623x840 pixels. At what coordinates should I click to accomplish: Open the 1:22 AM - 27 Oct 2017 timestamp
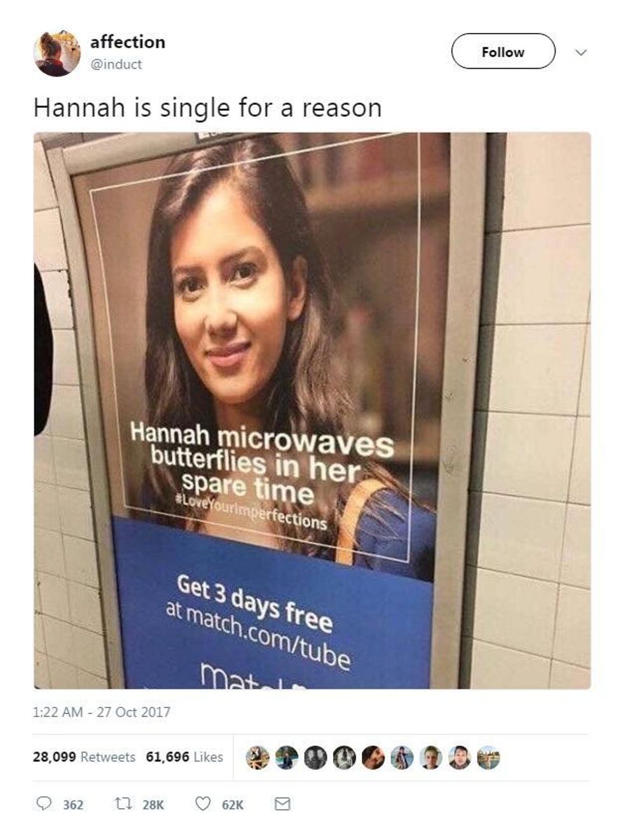point(102,712)
